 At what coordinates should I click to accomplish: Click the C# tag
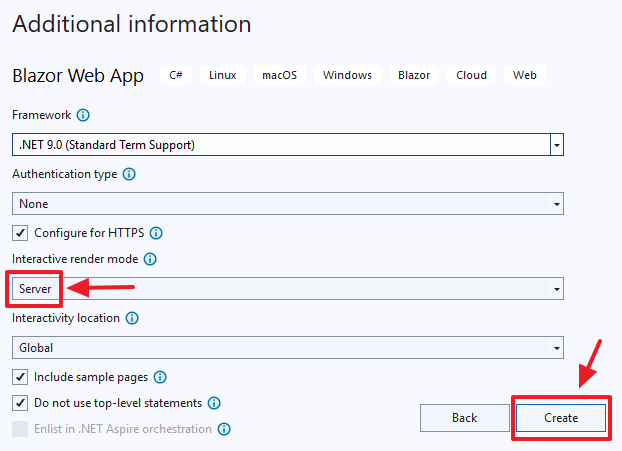click(176, 75)
